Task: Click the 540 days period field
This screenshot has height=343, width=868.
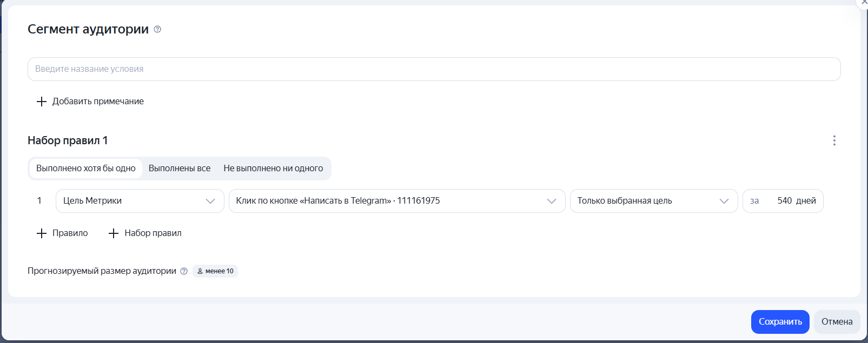Action: point(783,201)
